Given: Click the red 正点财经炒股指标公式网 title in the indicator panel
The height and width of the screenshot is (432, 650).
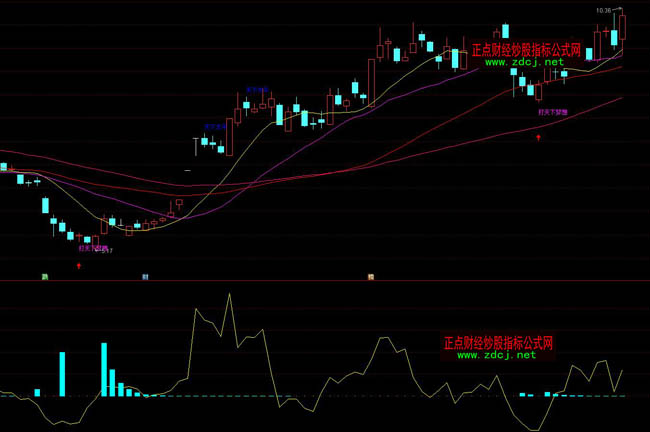Looking at the screenshot, I should click(x=497, y=341).
